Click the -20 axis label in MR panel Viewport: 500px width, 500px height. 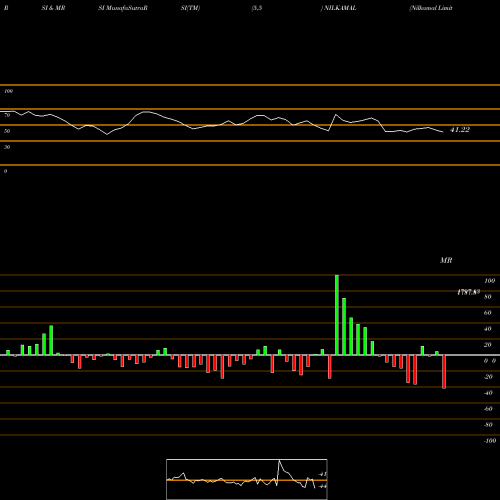(488, 377)
